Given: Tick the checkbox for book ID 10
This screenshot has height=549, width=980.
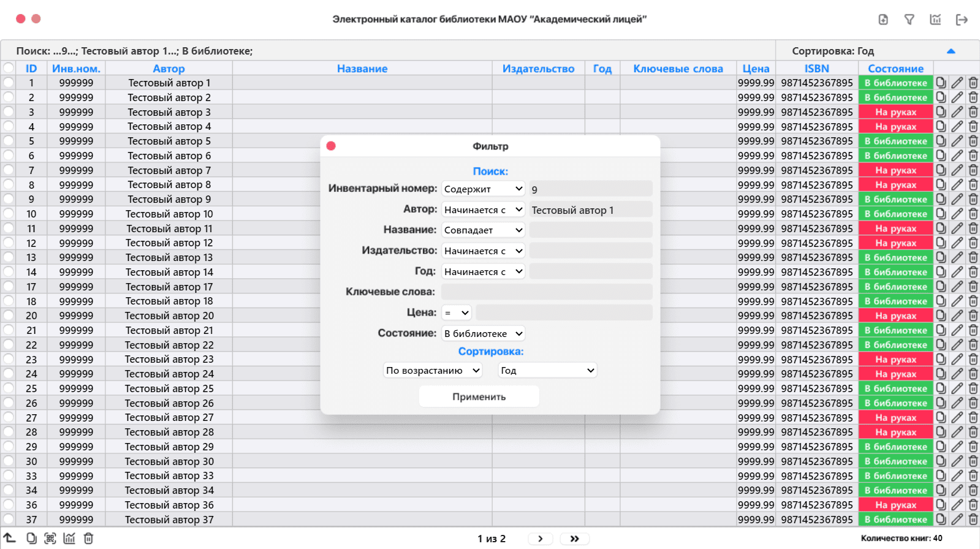Looking at the screenshot, I should click(9, 214).
